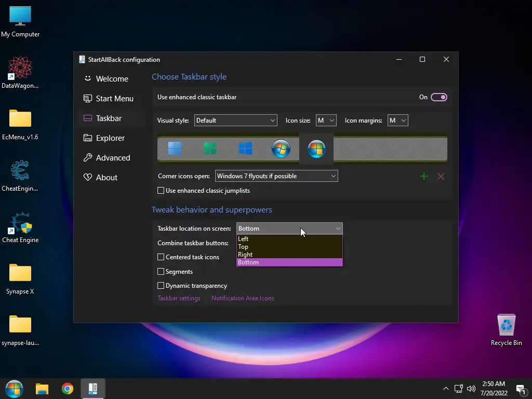
Task: Remove start button image with red X
Action: pos(441,176)
